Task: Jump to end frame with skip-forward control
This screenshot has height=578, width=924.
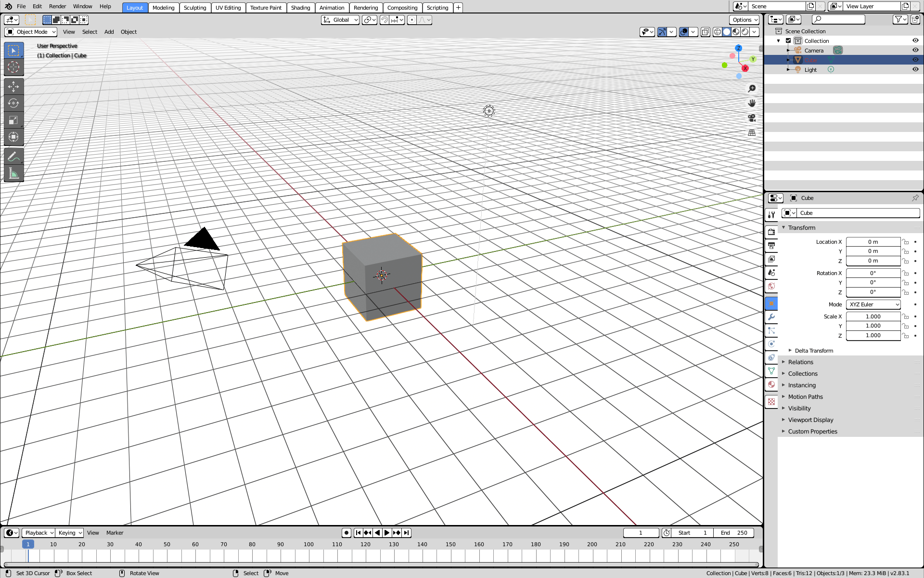Action: [406, 533]
